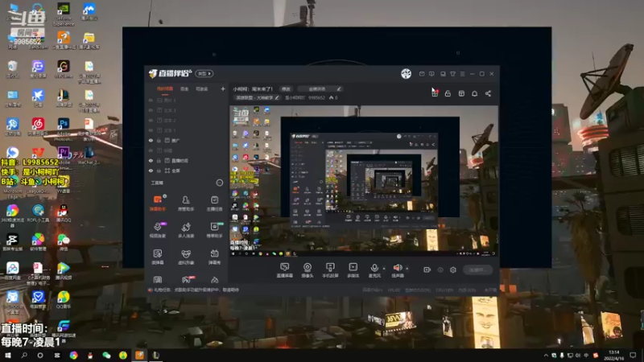Screen dimensions: 644x362
Task: Select the 直播时间 layer row
Action: click(187, 160)
